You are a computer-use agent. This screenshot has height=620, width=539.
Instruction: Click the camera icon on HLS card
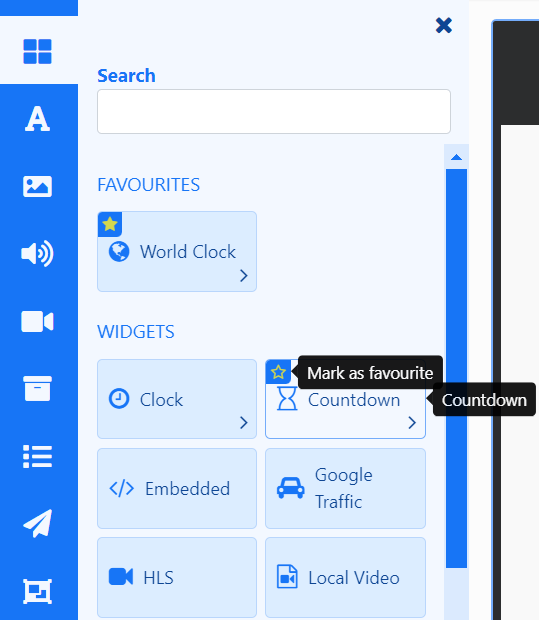tap(121, 577)
